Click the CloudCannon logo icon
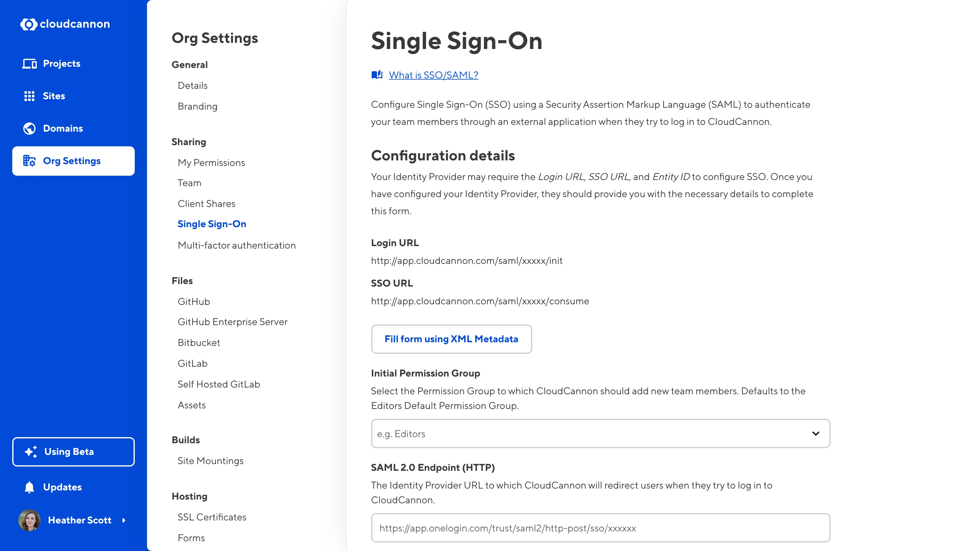 (28, 24)
